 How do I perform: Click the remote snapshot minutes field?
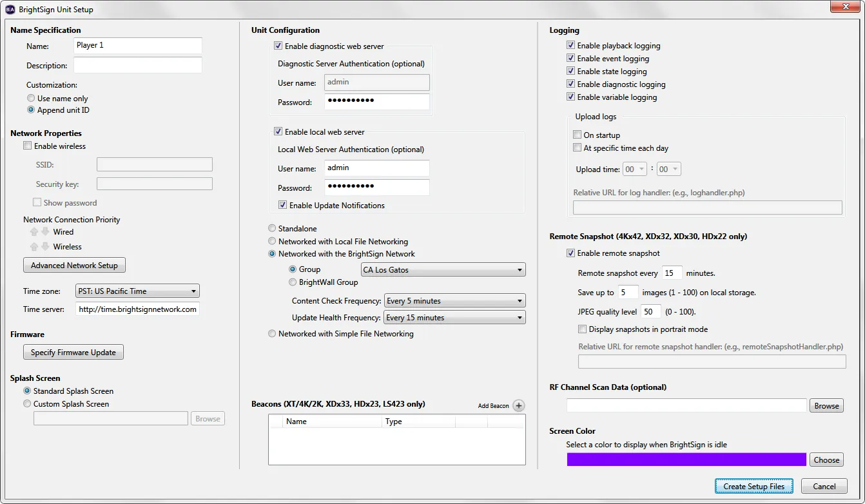pos(672,273)
